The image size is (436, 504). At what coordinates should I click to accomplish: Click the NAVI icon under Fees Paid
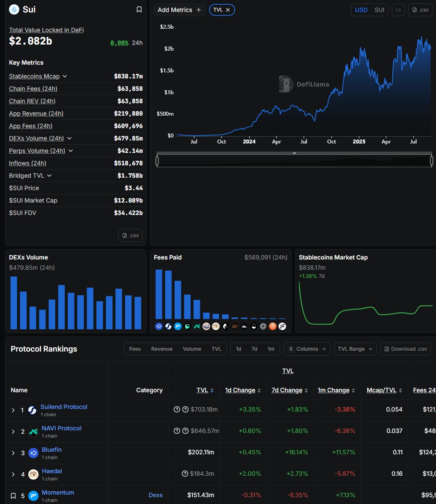click(197, 326)
